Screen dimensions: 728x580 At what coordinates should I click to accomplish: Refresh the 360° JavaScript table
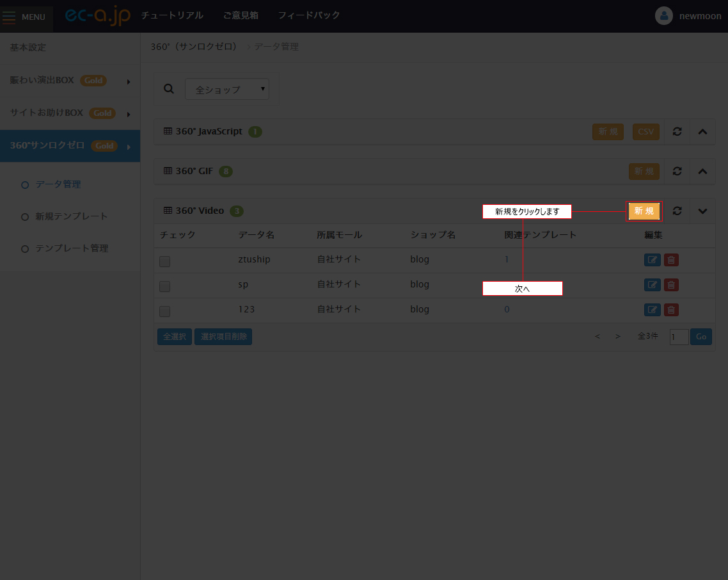pos(677,131)
